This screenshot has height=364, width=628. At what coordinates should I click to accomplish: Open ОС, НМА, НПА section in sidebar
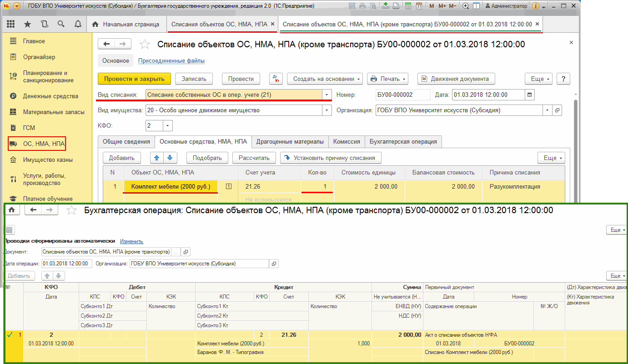click(x=37, y=144)
